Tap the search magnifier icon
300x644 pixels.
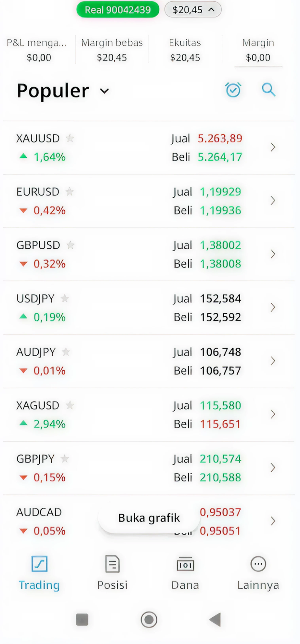[268, 90]
